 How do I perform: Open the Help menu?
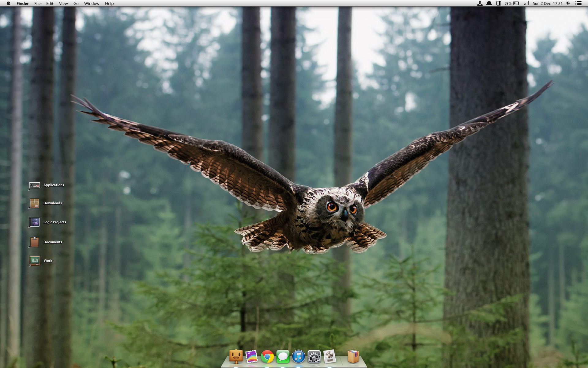[109, 3]
